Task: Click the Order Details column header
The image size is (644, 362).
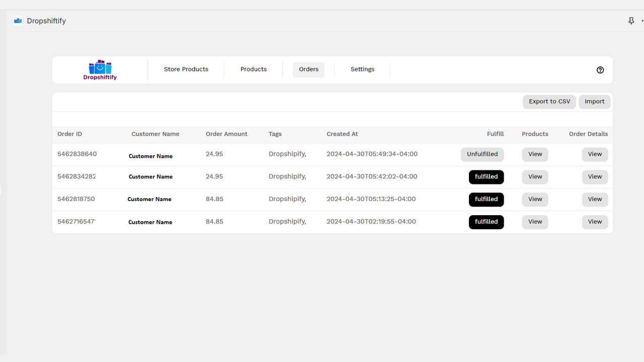Action: click(x=588, y=134)
